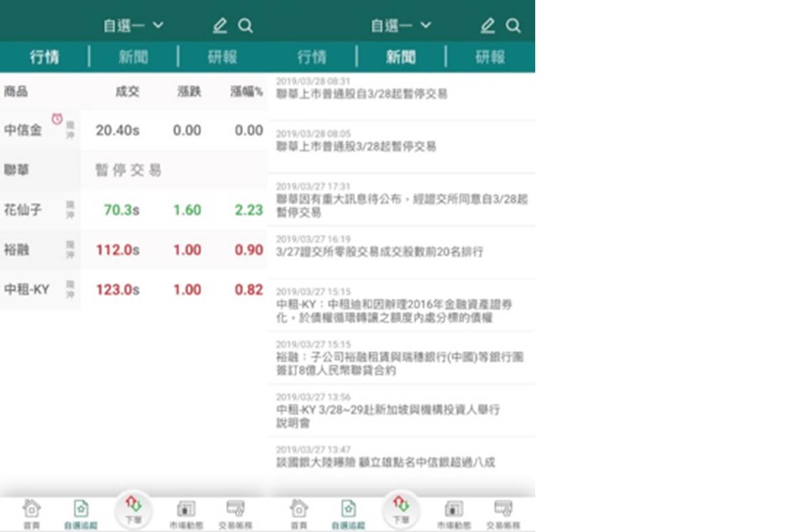Switch to 新聞 tab on quotes screen
Screen dimensions: 795x532
134,57
